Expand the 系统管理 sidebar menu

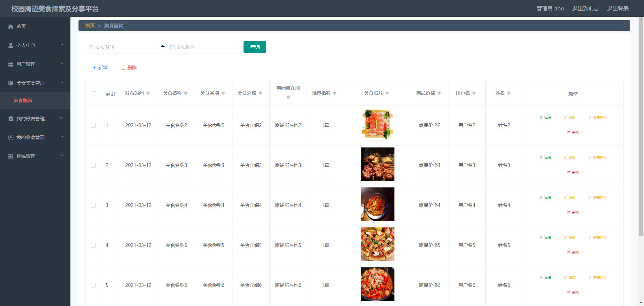[x=35, y=156]
